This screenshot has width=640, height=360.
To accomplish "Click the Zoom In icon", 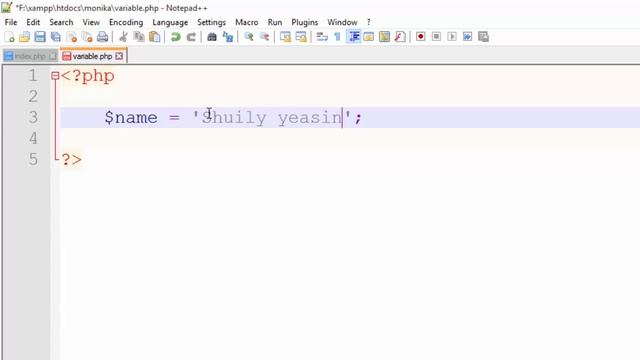I will (x=249, y=37).
